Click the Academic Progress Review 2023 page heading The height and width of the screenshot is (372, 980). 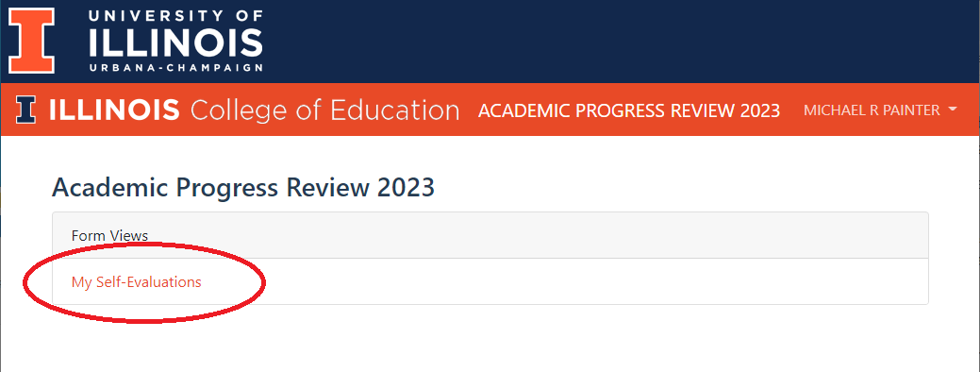(x=243, y=188)
